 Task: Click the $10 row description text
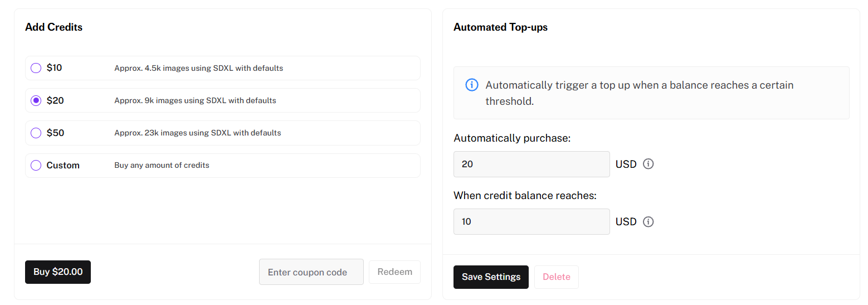click(x=198, y=68)
